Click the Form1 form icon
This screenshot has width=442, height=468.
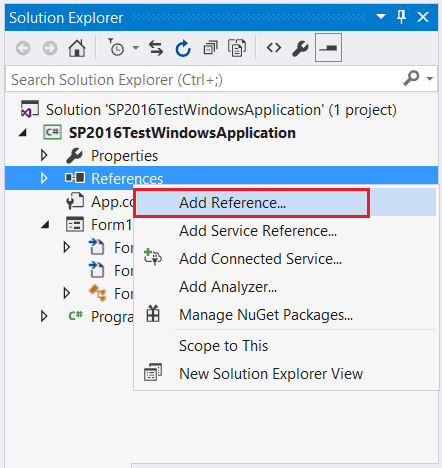click(75, 224)
